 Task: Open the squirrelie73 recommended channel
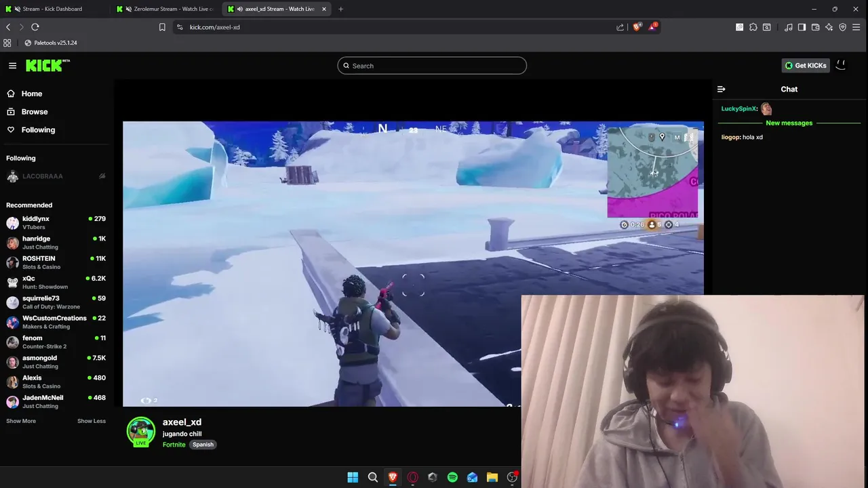[x=56, y=302]
